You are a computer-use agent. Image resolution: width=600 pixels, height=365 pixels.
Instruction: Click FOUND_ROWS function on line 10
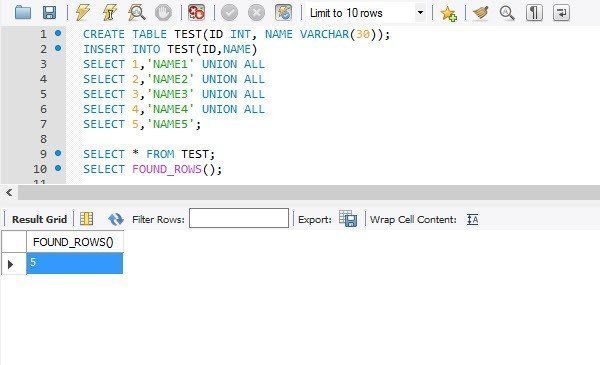167,169
